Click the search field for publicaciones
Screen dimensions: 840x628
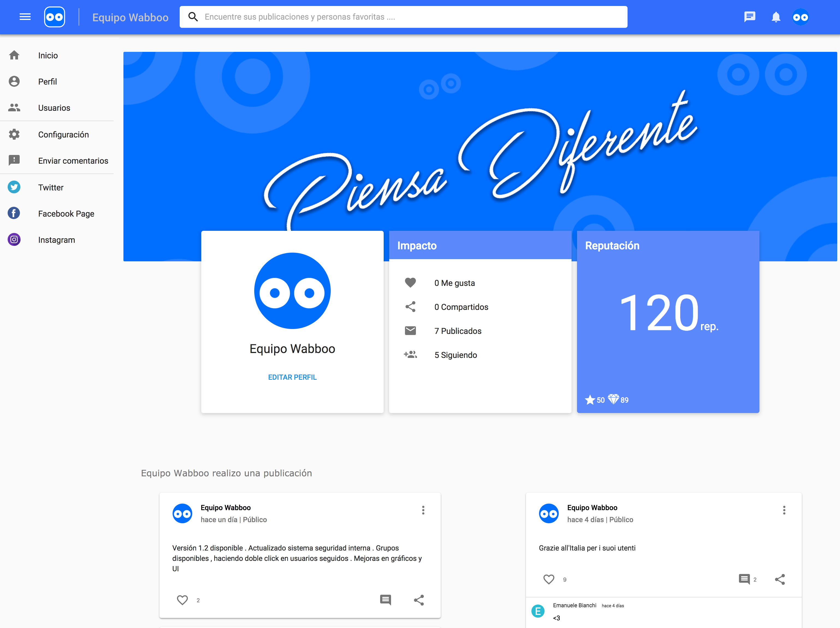(x=403, y=17)
